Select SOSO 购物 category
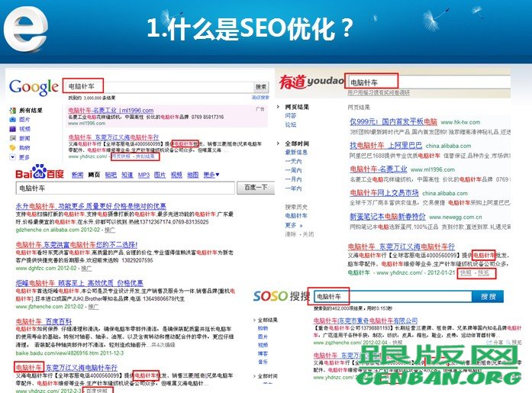The height and width of the screenshot is (393, 532). 263,328
